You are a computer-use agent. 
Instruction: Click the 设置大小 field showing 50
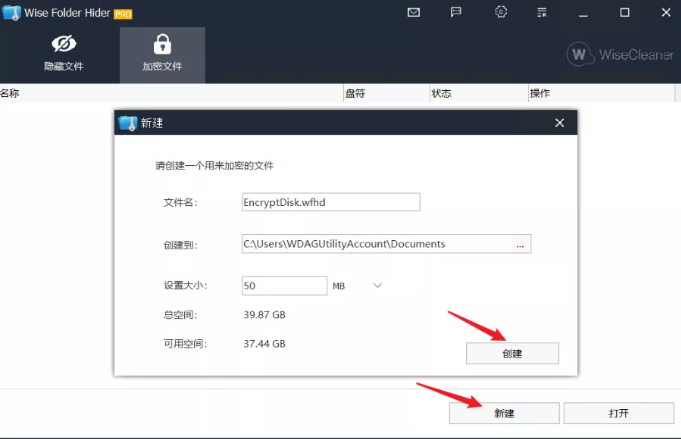(283, 286)
